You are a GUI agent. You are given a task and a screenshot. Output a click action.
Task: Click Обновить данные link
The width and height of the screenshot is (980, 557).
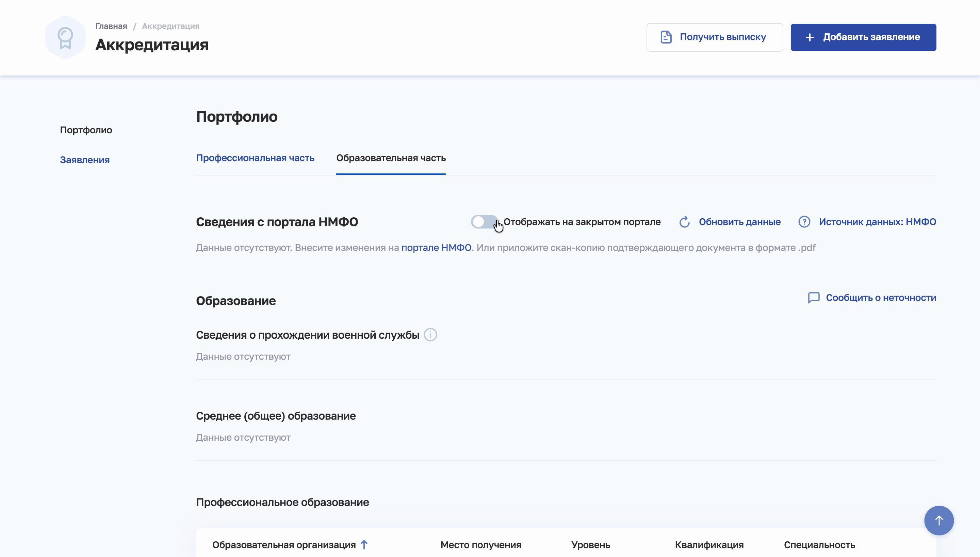[x=739, y=222]
